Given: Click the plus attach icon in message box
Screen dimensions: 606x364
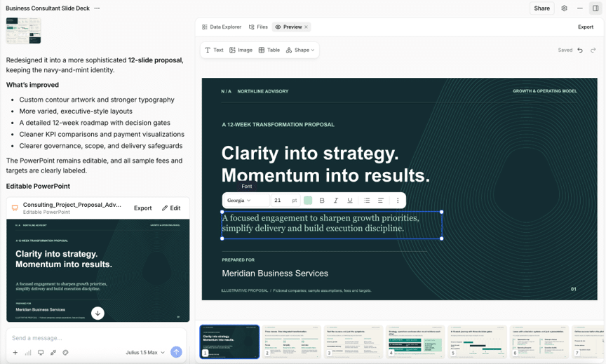Looking at the screenshot, I should coord(15,352).
